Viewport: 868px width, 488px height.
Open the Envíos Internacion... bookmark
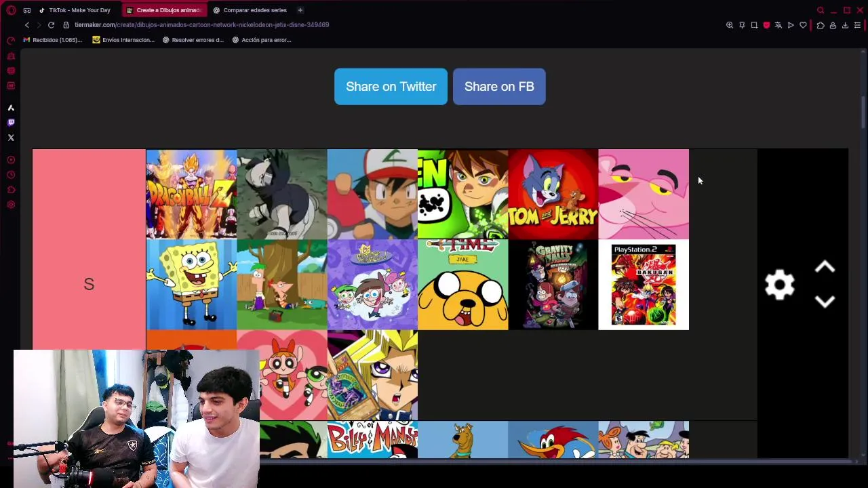[123, 40]
